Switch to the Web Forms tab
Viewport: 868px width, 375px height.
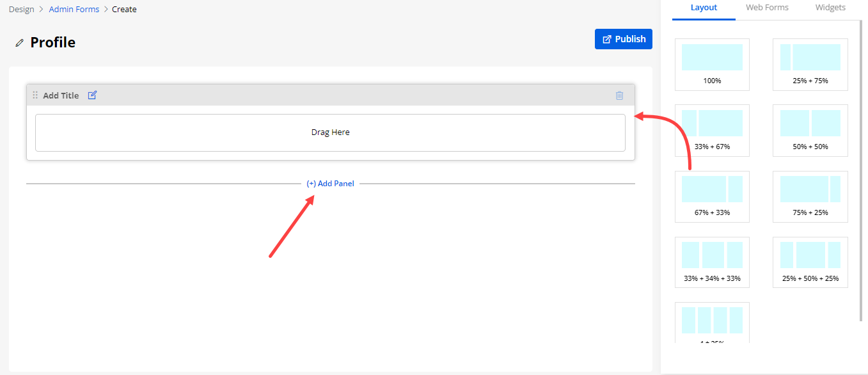(x=767, y=8)
